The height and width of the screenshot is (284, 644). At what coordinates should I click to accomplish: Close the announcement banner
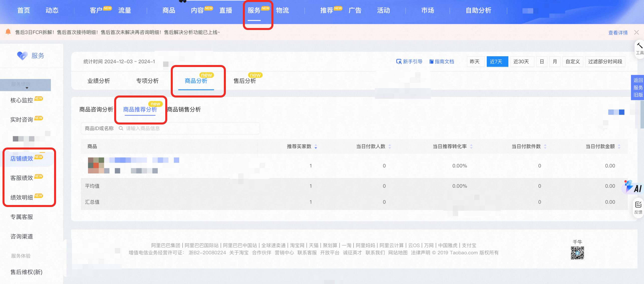tap(636, 32)
